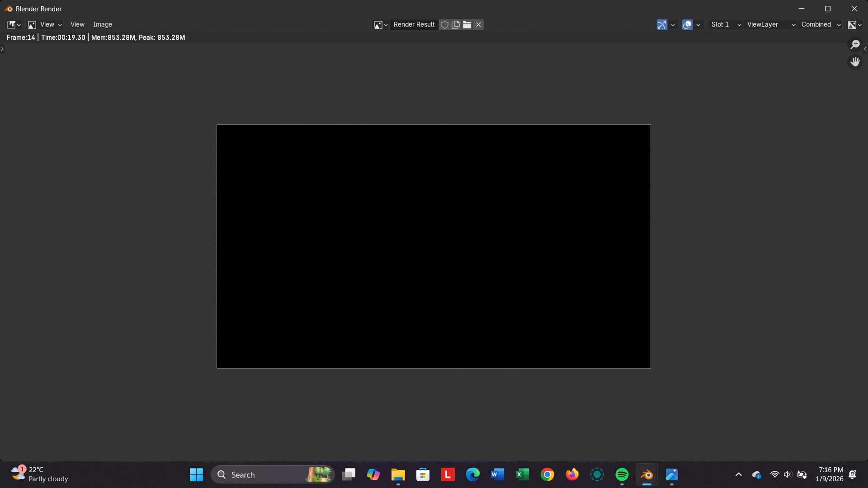Image resolution: width=868 pixels, height=488 pixels.
Task: Launch Microsoft Edge from taskbar
Action: 473,474
